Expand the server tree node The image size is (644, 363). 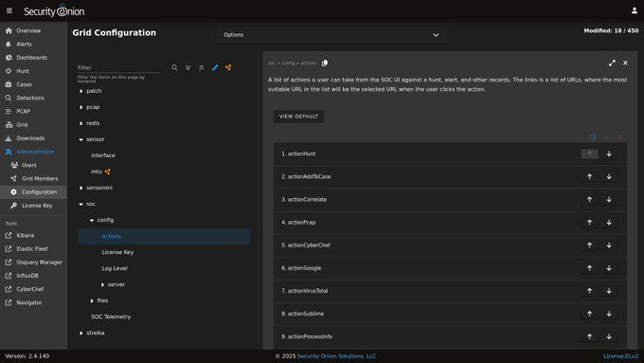pos(102,284)
